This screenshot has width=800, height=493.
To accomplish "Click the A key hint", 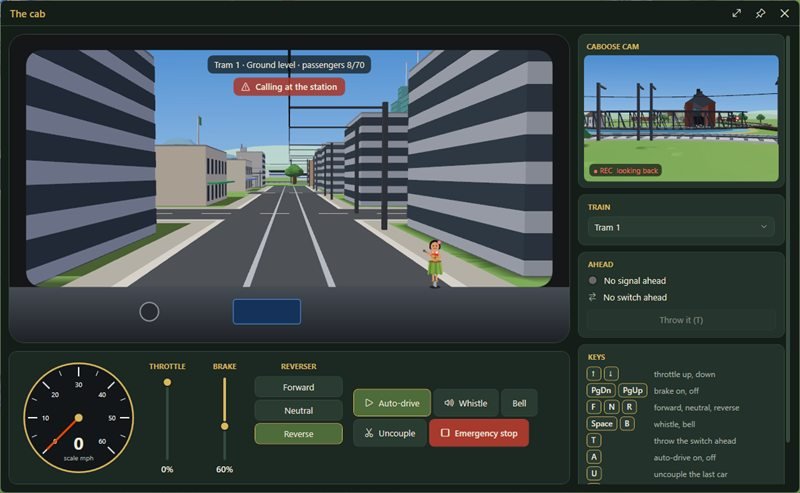I will point(593,457).
